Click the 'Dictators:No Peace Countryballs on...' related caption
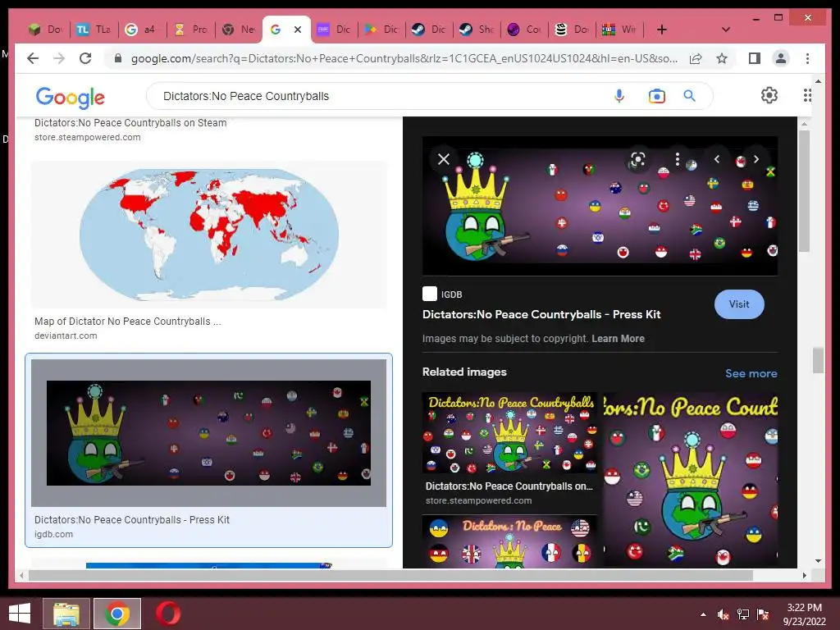Screen dimensions: 840x630 point(509,486)
